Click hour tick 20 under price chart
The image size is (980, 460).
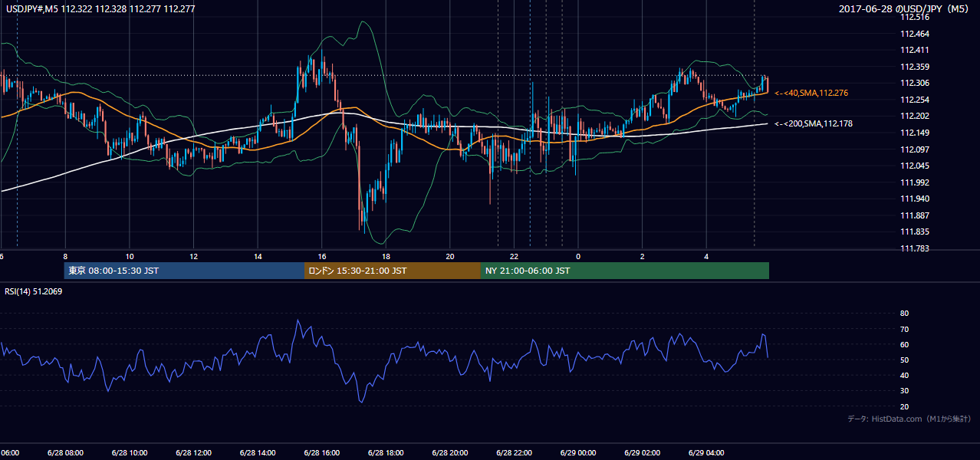(x=450, y=256)
